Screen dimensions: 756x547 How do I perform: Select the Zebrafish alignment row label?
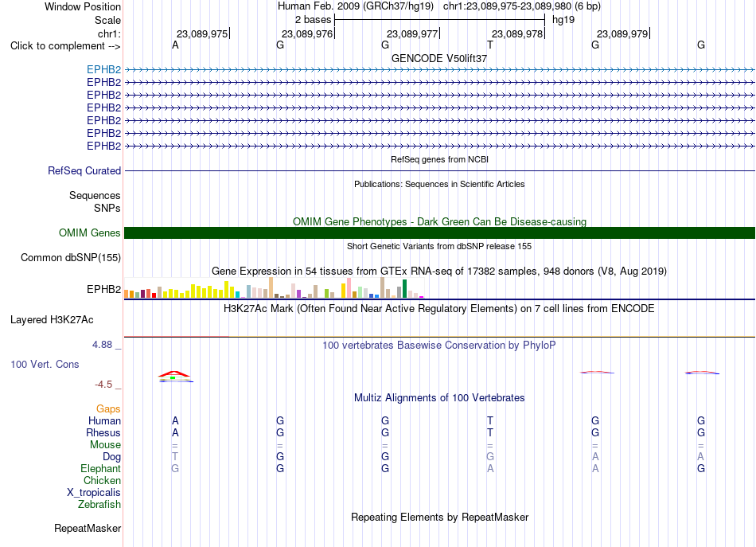[x=99, y=504]
